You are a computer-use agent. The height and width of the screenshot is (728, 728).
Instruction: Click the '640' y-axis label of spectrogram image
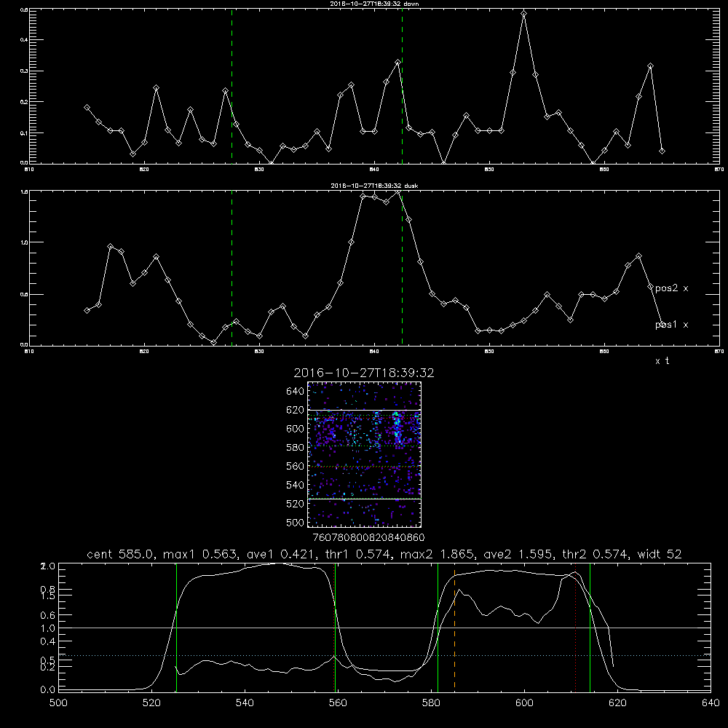[296, 392]
